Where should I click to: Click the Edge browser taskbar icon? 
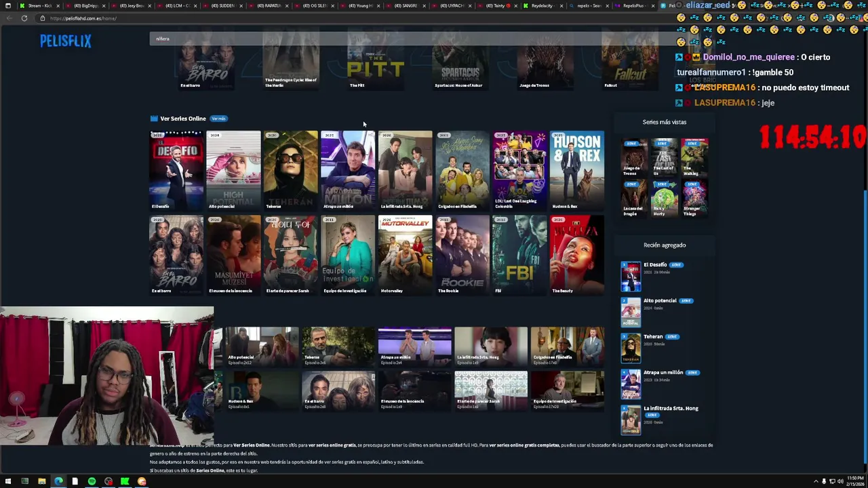click(58, 482)
